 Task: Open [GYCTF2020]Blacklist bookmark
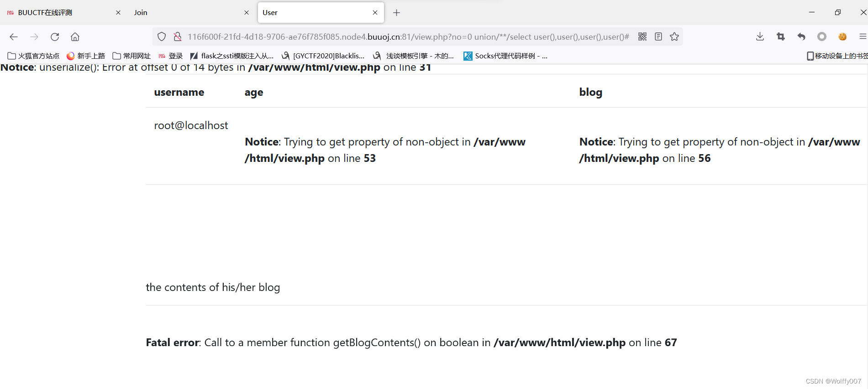[x=323, y=56]
